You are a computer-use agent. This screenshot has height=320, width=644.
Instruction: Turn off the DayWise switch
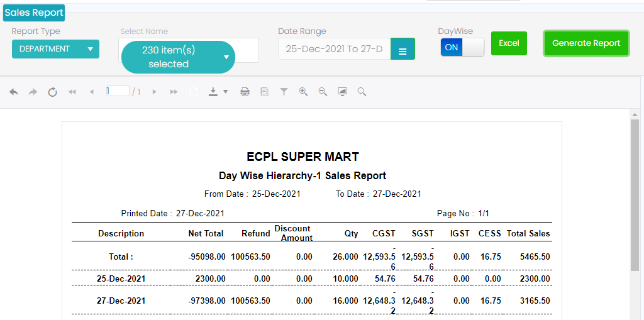462,47
